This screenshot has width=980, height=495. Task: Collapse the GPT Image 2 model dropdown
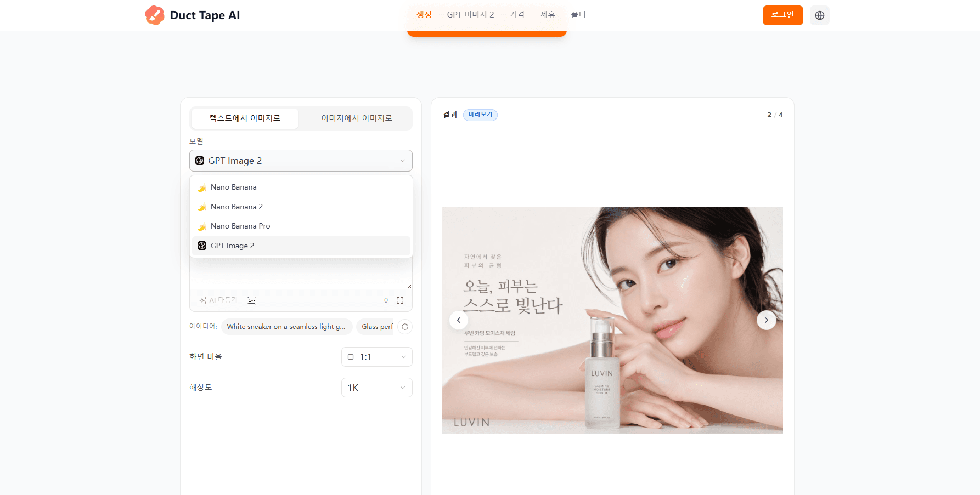point(301,161)
